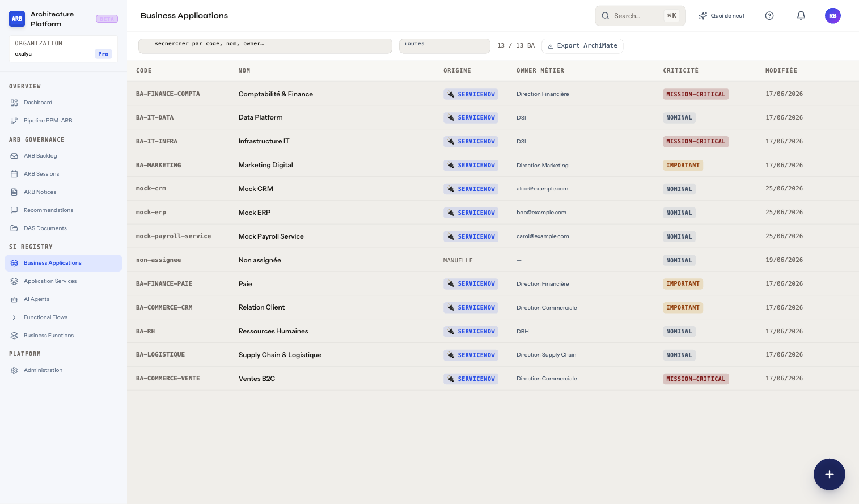Sort by CRITICITÉ column header
Image resolution: width=859 pixels, height=504 pixels.
681,71
